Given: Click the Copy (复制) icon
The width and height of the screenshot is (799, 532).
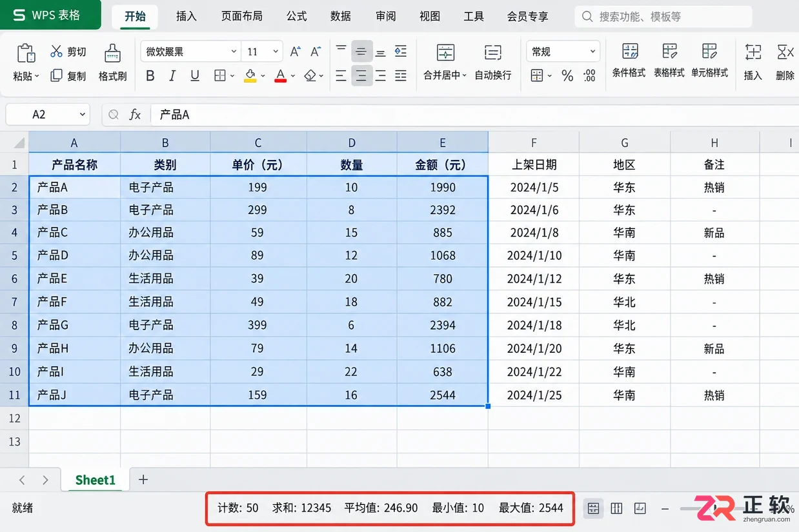Looking at the screenshot, I should click(x=56, y=75).
